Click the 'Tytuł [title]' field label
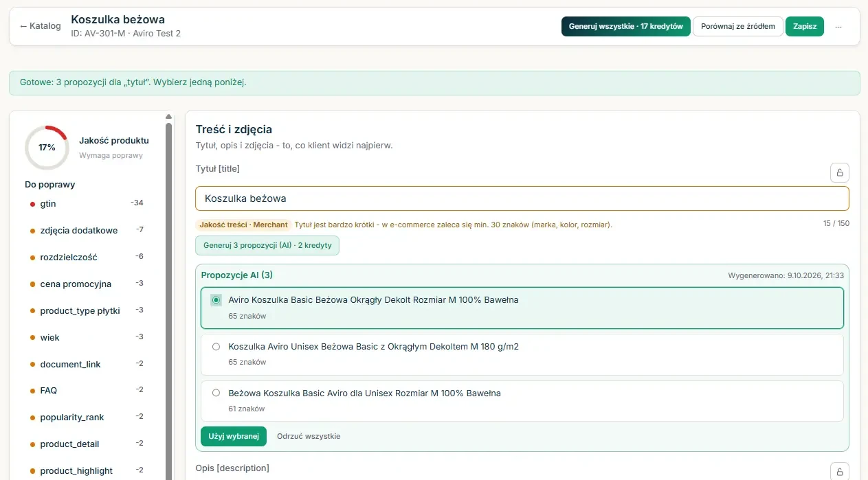This screenshot has height=480, width=868. [218, 168]
